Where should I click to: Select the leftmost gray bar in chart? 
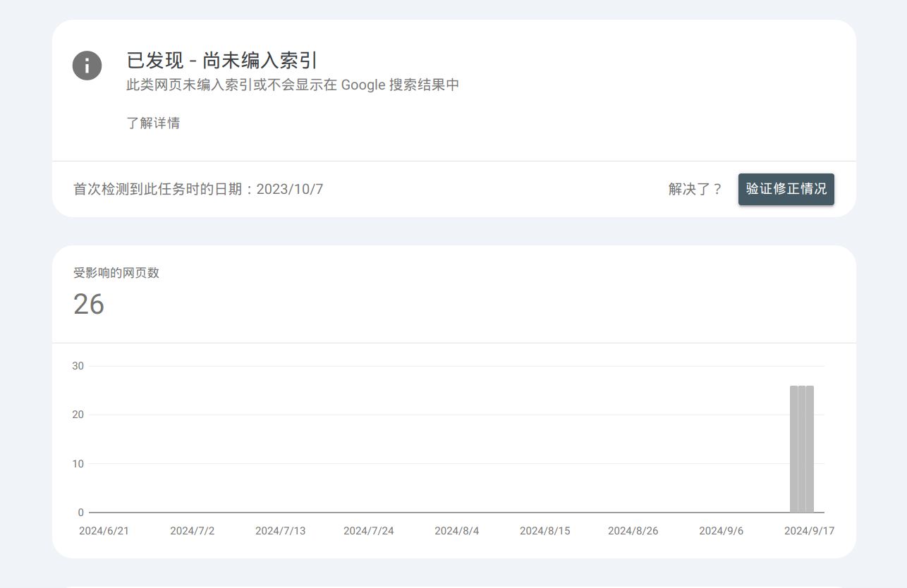794,449
